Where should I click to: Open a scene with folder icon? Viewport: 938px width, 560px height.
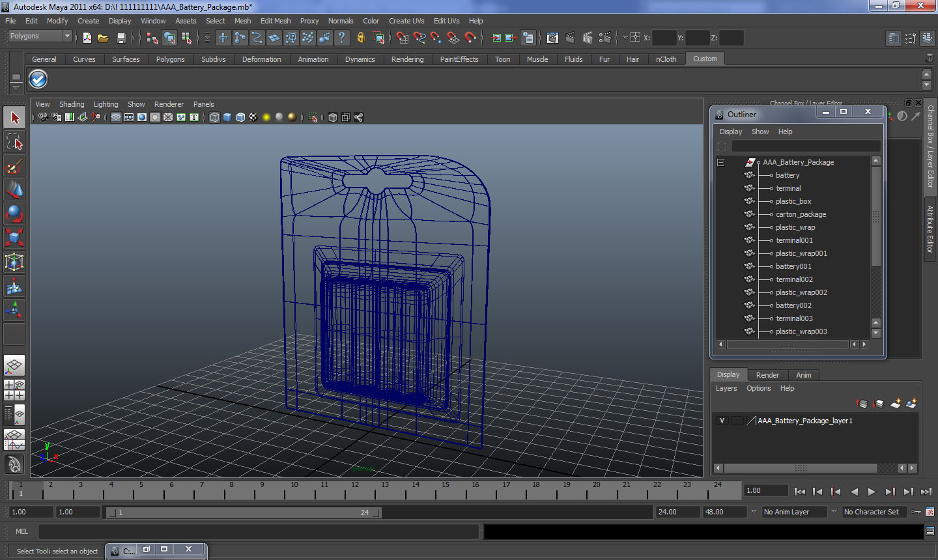(103, 38)
